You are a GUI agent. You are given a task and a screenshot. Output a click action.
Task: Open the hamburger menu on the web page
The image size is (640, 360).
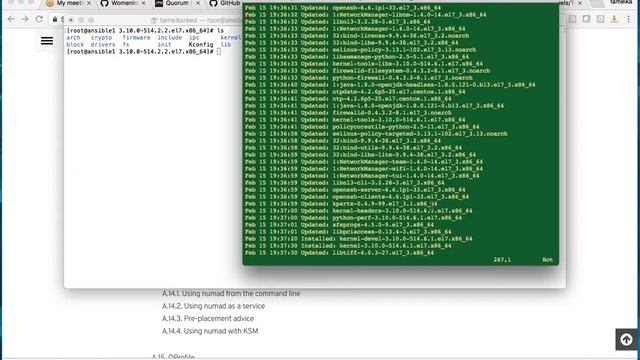pyautogui.click(x=47, y=41)
